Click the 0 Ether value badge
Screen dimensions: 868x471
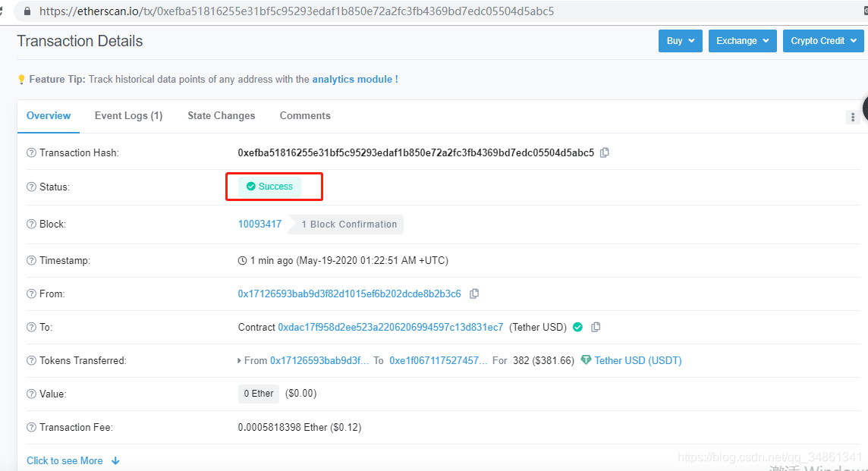(x=259, y=394)
